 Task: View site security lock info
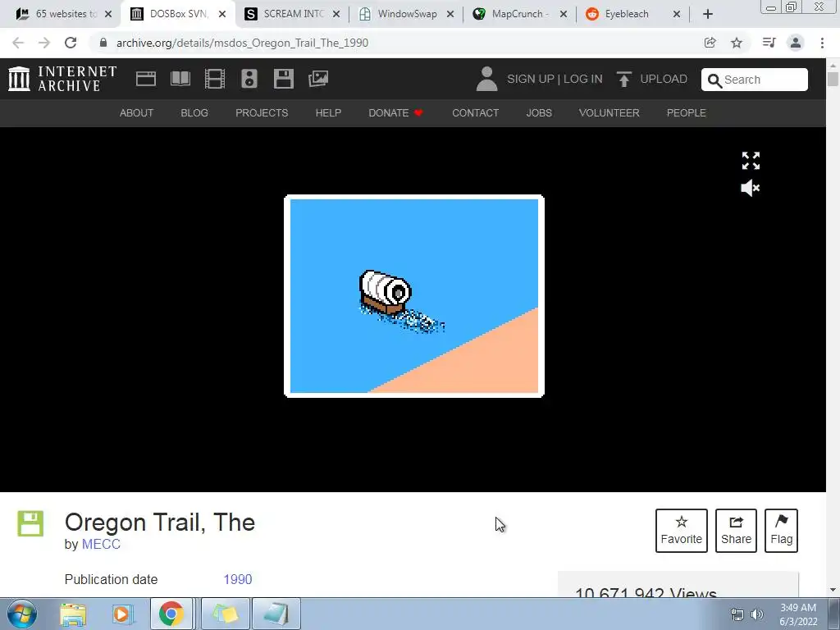[103, 43]
